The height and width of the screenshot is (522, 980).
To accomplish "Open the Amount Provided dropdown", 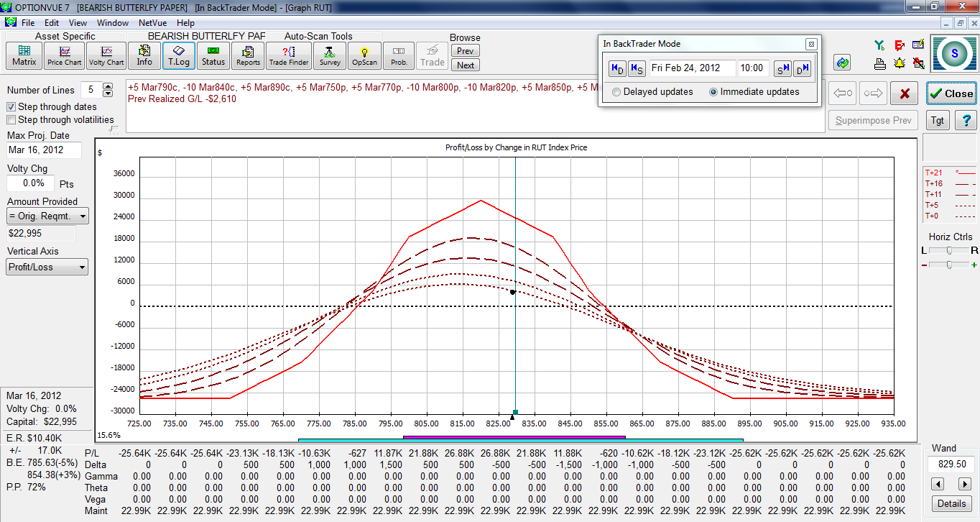I will [x=47, y=216].
